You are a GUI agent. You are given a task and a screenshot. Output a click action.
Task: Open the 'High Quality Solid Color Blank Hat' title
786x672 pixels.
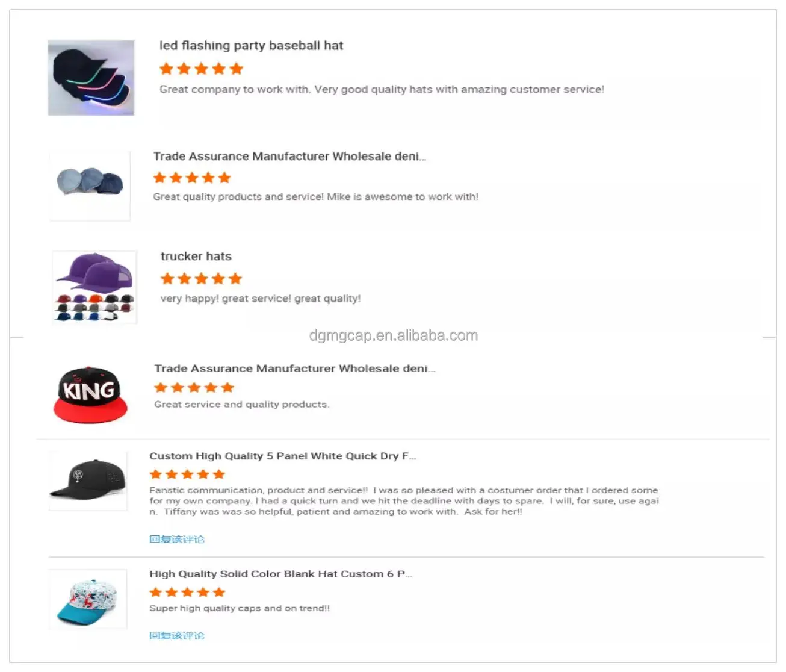point(280,574)
